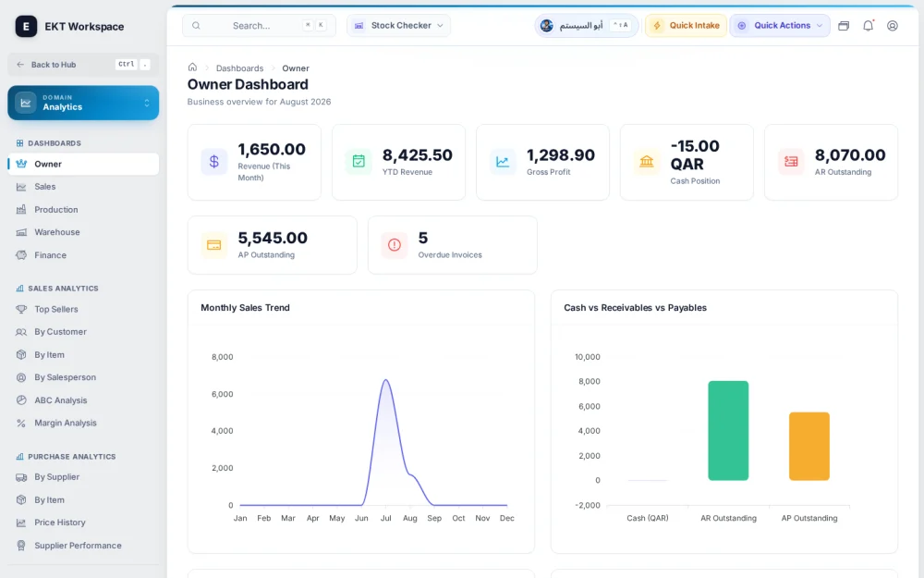The height and width of the screenshot is (578, 924).
Task: Open the user profile icon
Action: [x=893, y=25]
